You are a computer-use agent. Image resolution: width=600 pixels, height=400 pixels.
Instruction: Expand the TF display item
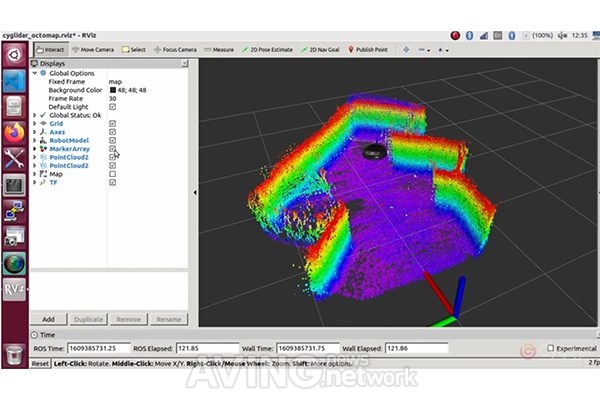35,183
